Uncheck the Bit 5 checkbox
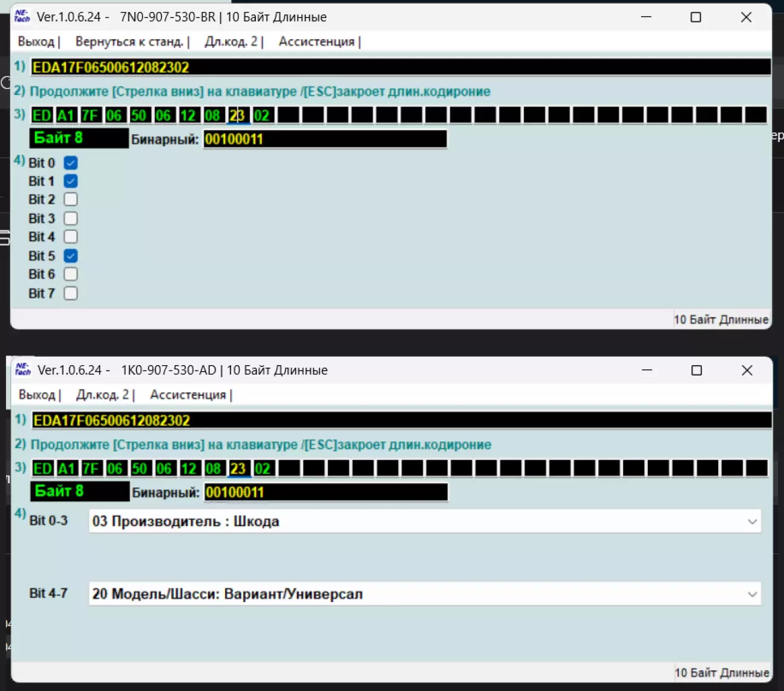The height and width of the screenshot is (691, 784). point(71,256)
